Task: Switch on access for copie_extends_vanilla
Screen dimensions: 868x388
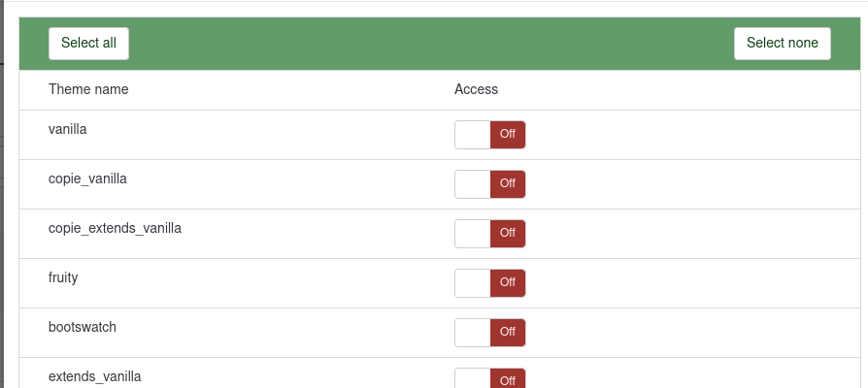Action: click(x=489, y=234)
